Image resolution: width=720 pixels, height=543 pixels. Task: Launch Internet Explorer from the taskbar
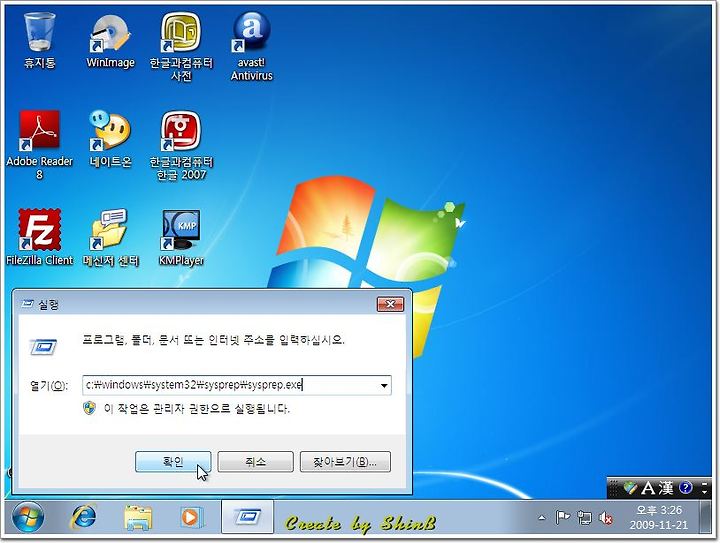click(83, 517)
